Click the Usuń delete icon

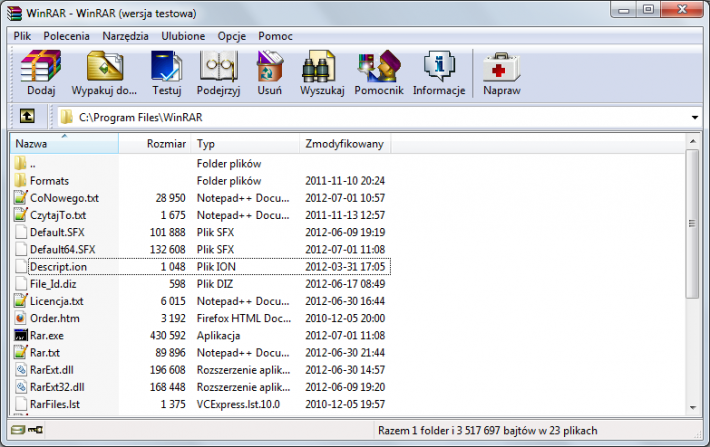click(269, 66)
